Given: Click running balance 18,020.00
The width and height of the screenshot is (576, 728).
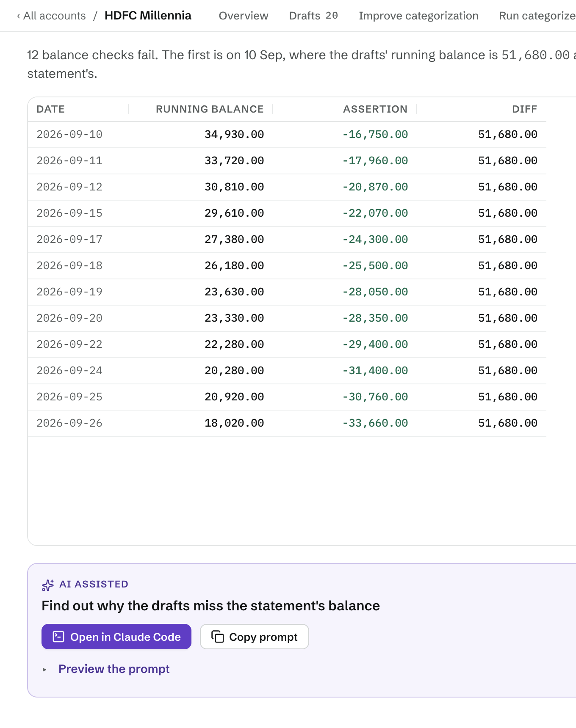Looking at the screenshot, I should pyautogui.click(x=234, y=423).
